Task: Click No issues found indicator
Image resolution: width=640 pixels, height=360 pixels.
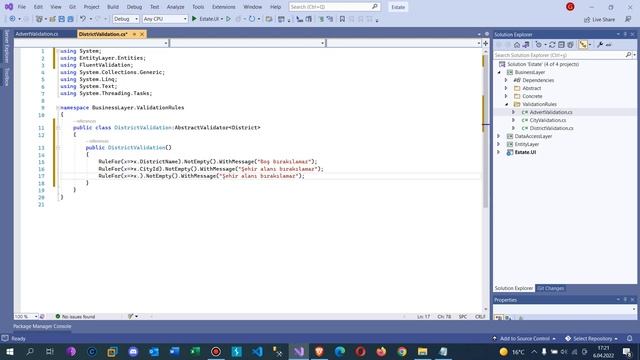Action: click(x=75, y=316)
